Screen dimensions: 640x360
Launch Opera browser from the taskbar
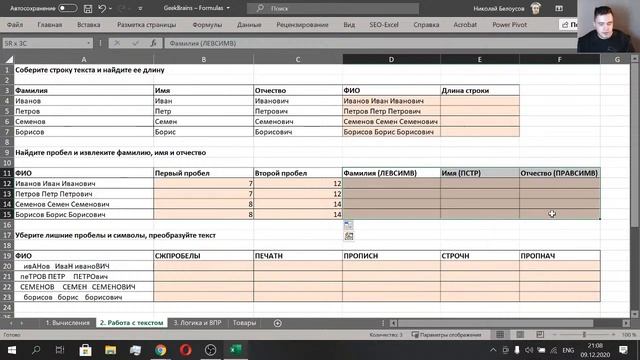[185, 350]
